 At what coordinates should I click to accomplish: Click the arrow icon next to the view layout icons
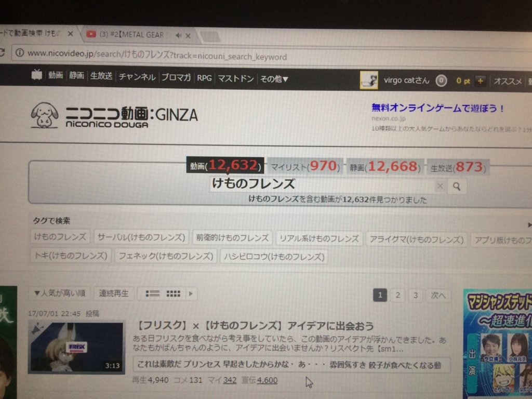(191, 294)
